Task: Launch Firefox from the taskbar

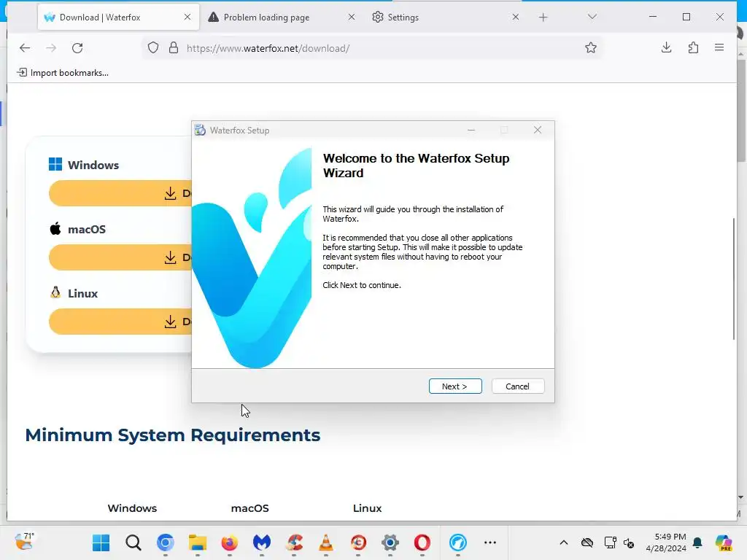Action: (230, 542)
